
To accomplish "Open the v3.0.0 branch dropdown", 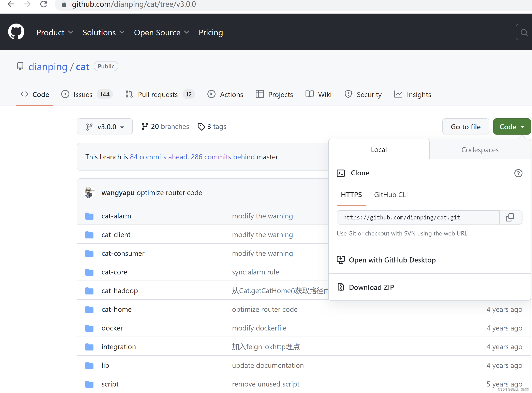I will [105, 126].
